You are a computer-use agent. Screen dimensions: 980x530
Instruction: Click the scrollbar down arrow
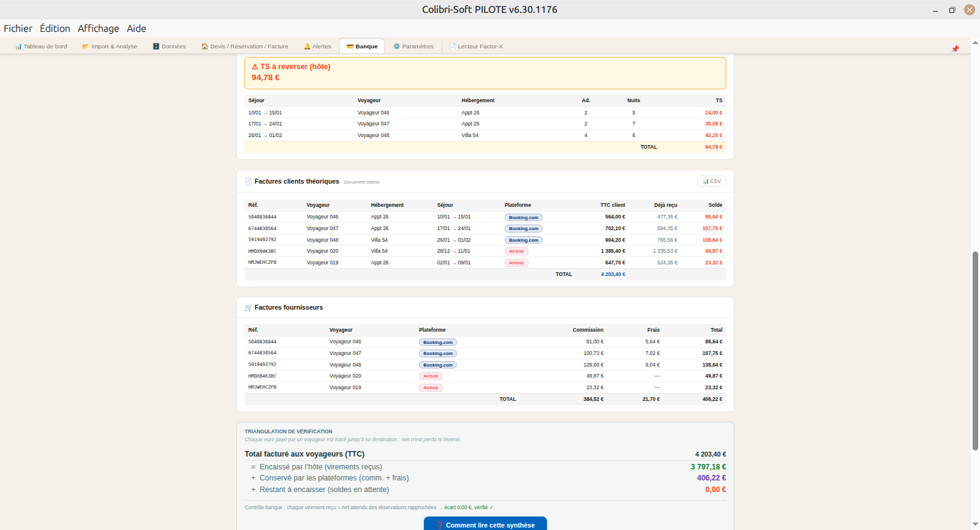click(975, 524)
